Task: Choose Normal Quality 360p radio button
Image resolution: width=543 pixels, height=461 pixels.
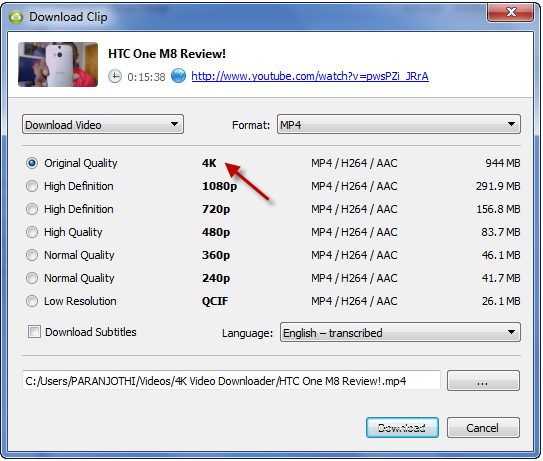Action: click(x=32, y=255)
